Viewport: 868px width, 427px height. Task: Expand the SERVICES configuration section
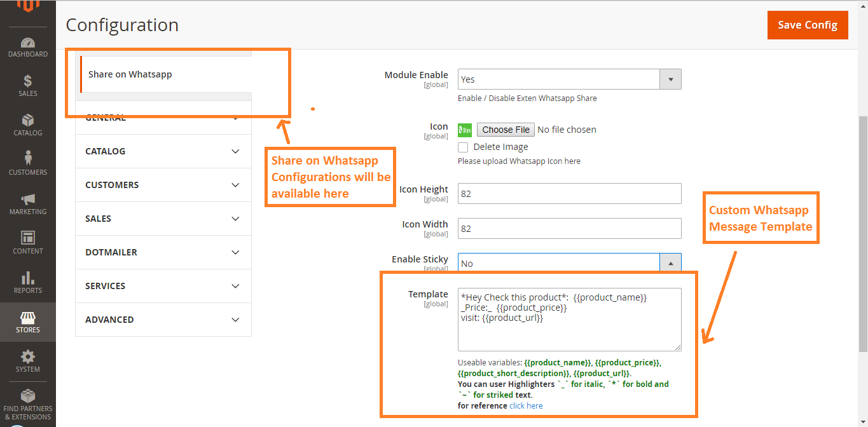click(163, 286)
